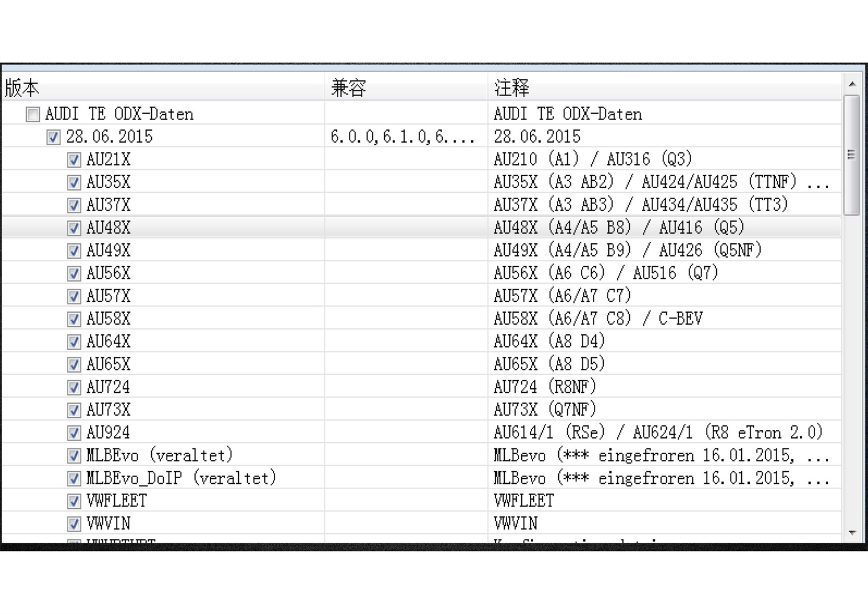The image size is (868, 614).
Task: Uncheck the AU35X checkbox
Action: pyautogui.click(x=74, y=182)
